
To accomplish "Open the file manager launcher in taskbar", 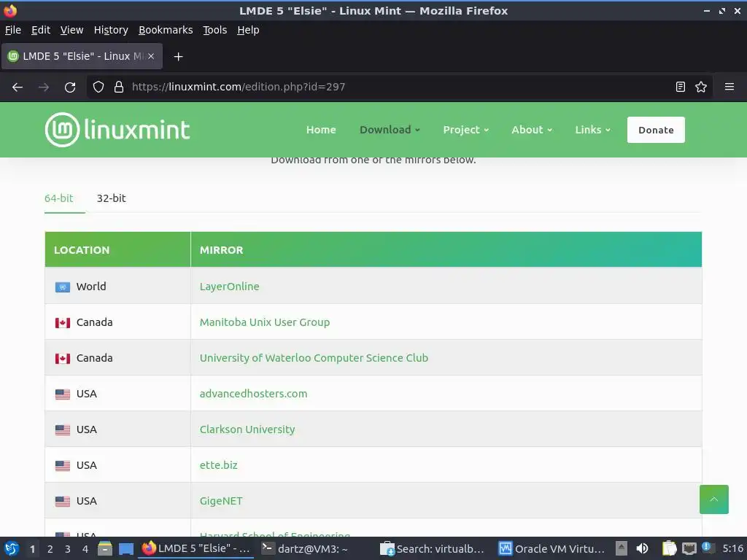I will click(x=105, y=548).
